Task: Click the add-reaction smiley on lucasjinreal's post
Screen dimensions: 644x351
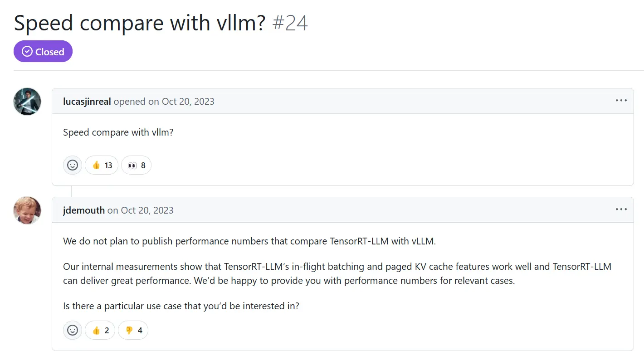Action: coord(73,166)
